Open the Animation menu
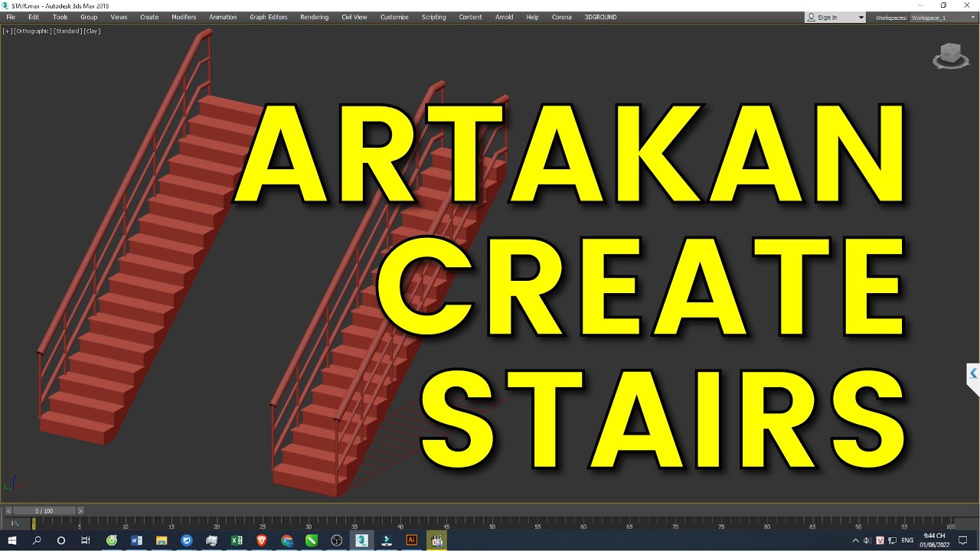The width and height of the screenshot is (980, 551). pyautogui.click(x=223, y=17)
